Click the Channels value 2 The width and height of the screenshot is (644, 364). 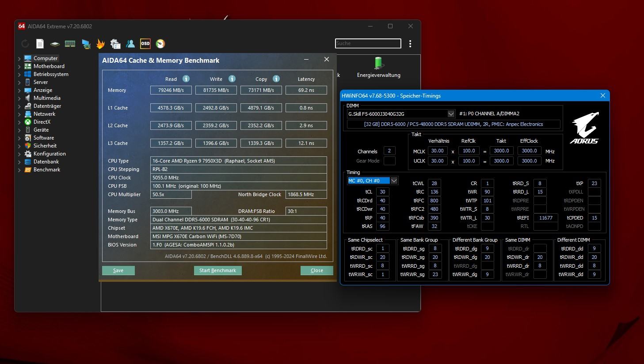(389, 151)
